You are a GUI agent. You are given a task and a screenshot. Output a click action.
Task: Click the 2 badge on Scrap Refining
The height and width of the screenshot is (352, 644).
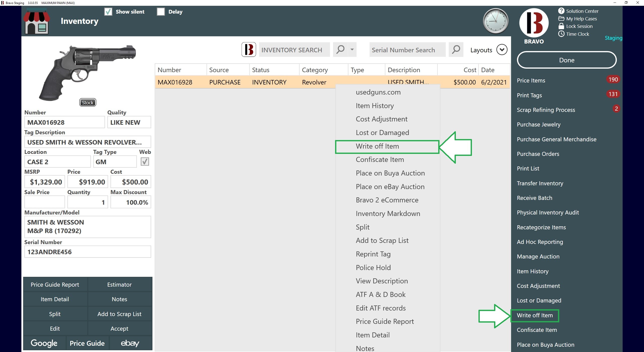click(x=616, y=109)
